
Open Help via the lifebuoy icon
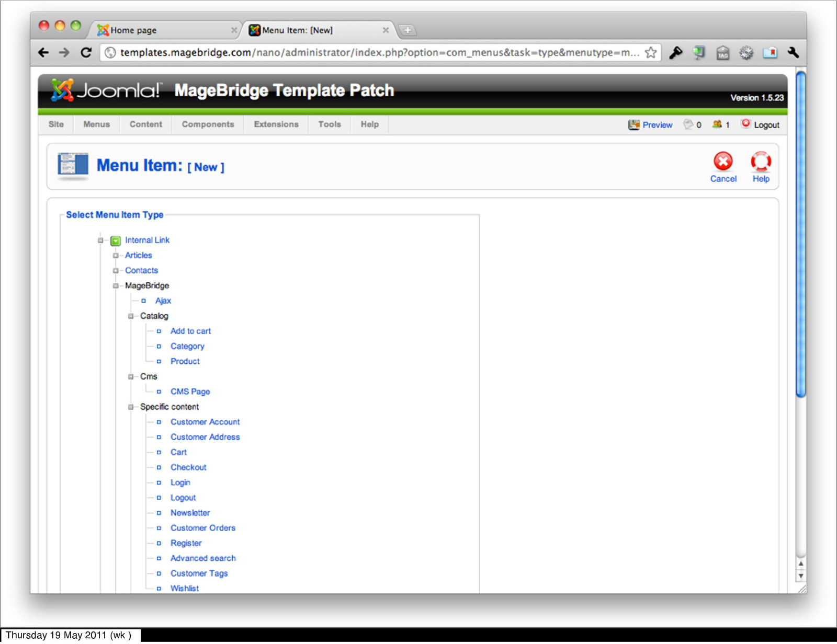pos(761,162)
